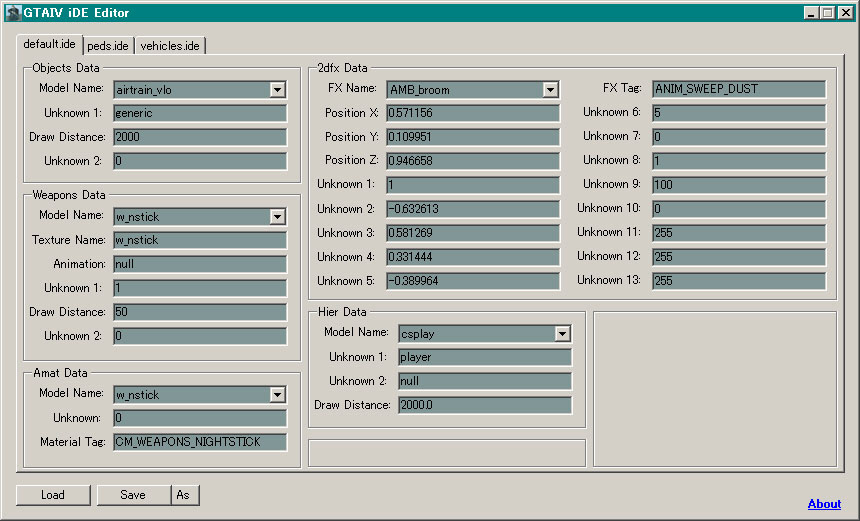
Task: Click 2dfx Unknown 4 field 0.331444
Action: pos(473,257)
